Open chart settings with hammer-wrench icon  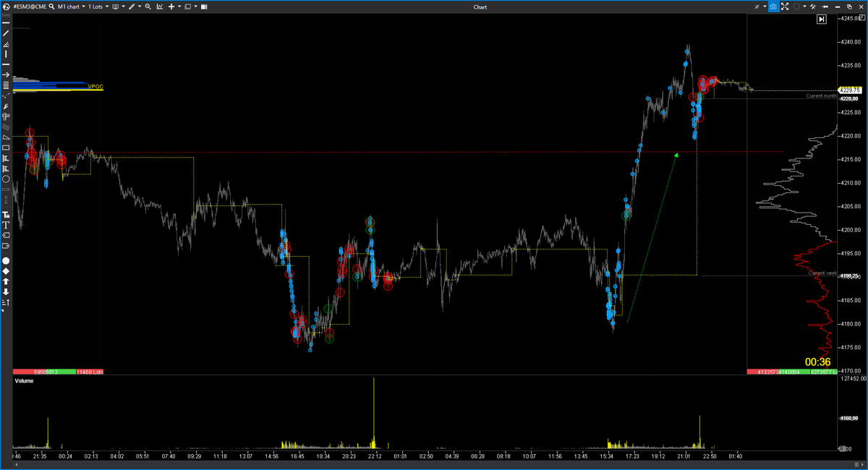813,7
